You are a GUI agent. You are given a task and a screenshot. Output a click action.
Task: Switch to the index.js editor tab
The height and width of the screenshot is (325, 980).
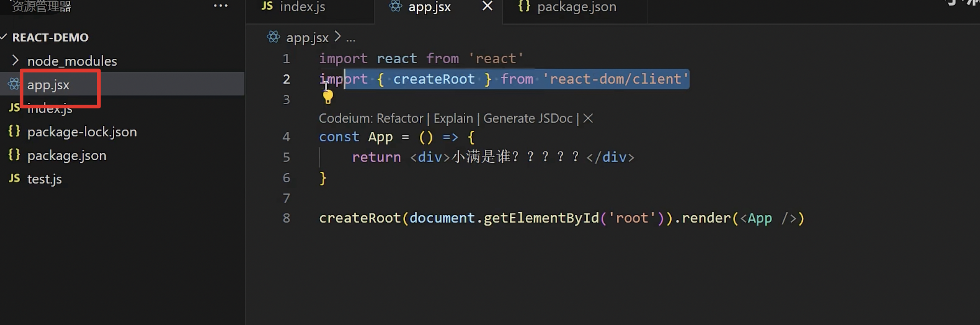click(310, 9)
